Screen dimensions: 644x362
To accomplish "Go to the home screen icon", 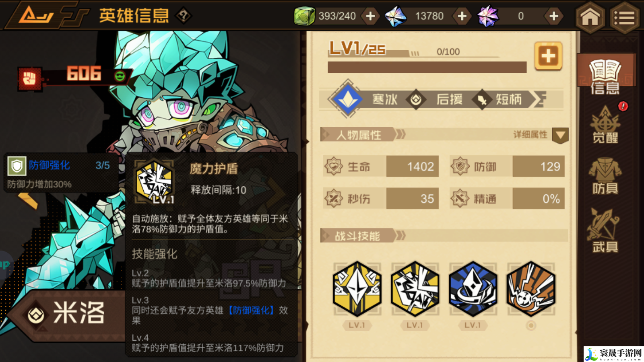I will point(590,17).
